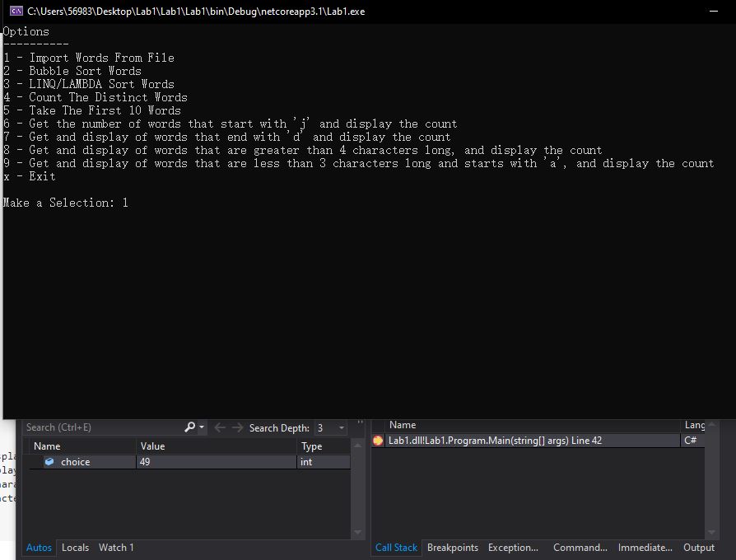Click the 'Make a Selection: 1' console line
736x560 pixels.
(x=66, y=203)
